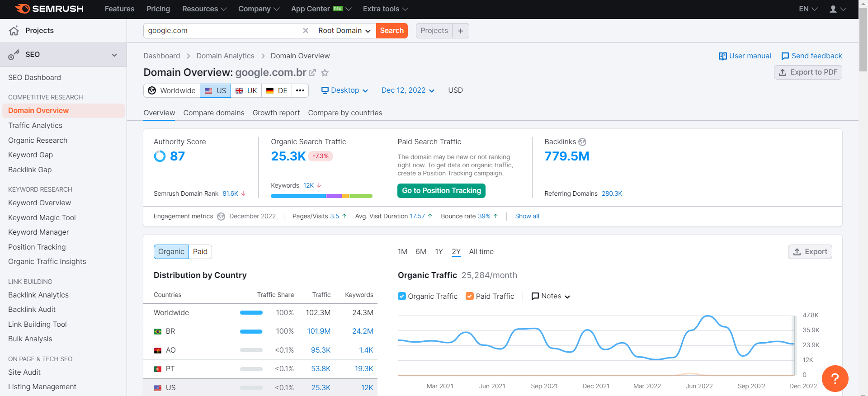
Task: Click the Semrush logo
Action: [49, 9]
